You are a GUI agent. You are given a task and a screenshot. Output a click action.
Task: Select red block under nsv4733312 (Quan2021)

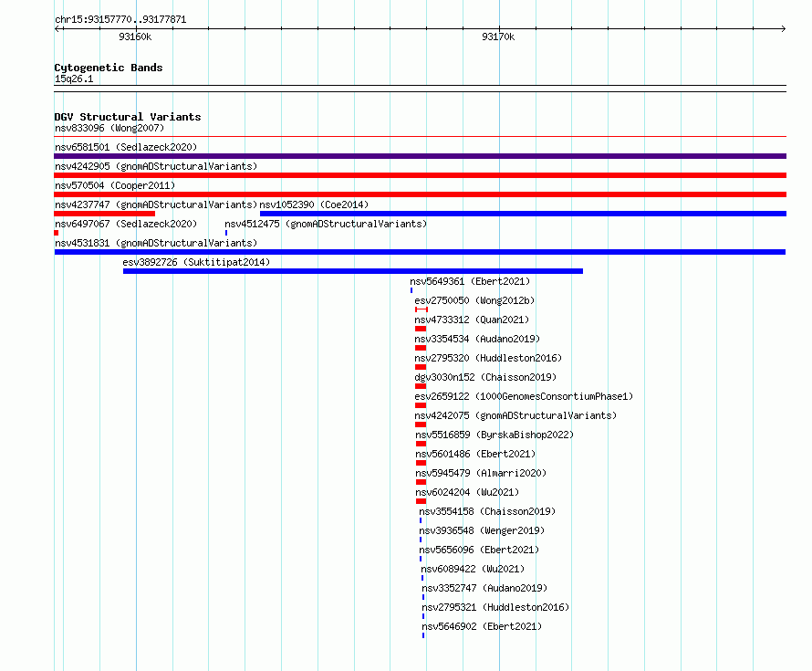(421, 329)
